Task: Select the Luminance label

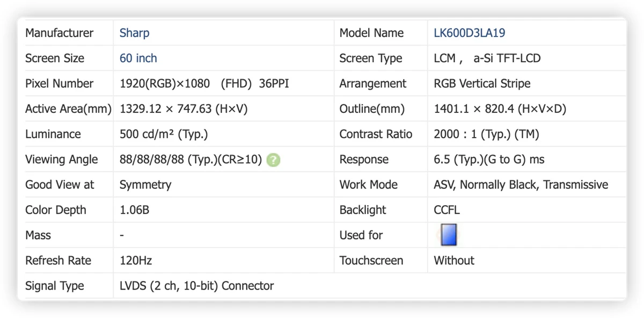Action: point(53,134)
